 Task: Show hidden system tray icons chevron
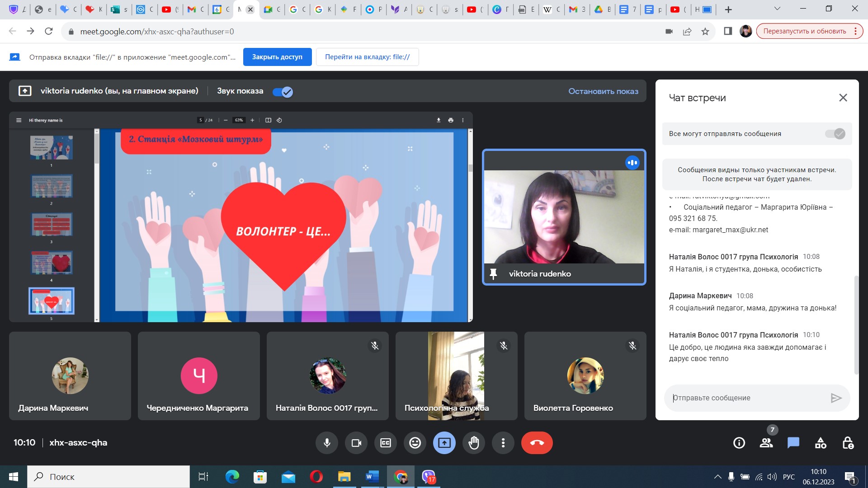tap(717, 477)
